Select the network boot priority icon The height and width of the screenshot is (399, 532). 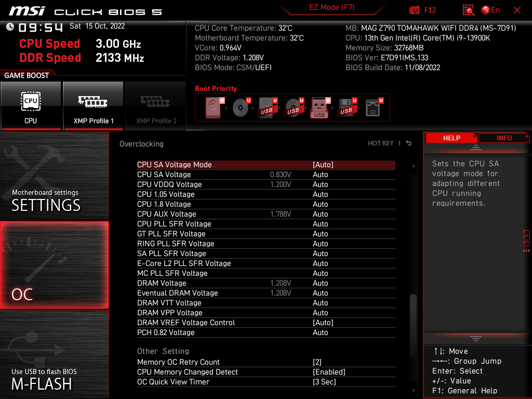(374, 108)
